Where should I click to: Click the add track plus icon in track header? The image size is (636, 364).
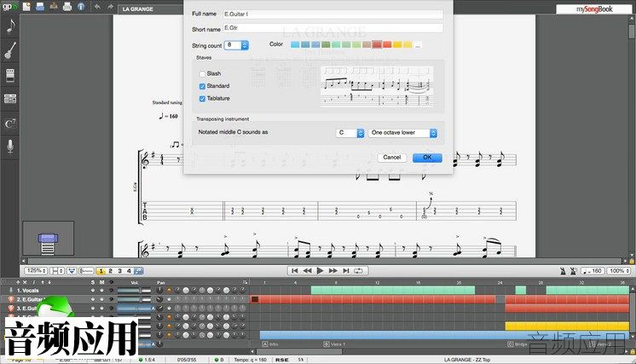[x=18, y=282]
